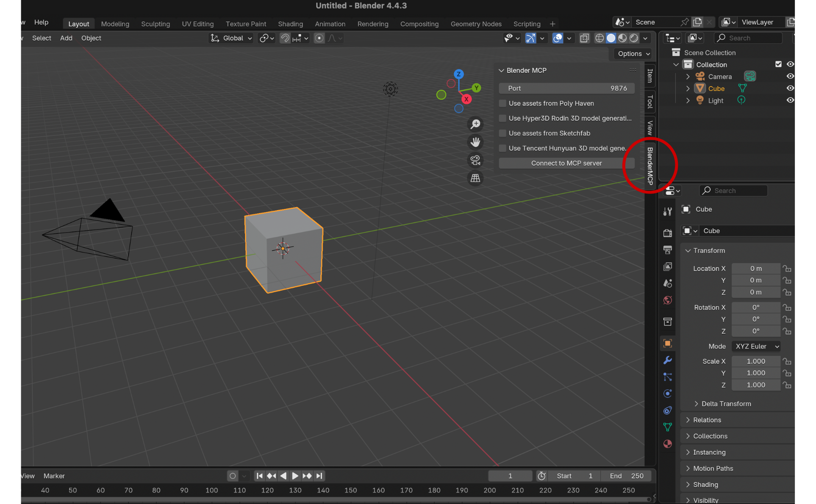Open the Material properties tab icon
Screen dimensions: 816x504
pyautogui.click(x=667, y=444)
